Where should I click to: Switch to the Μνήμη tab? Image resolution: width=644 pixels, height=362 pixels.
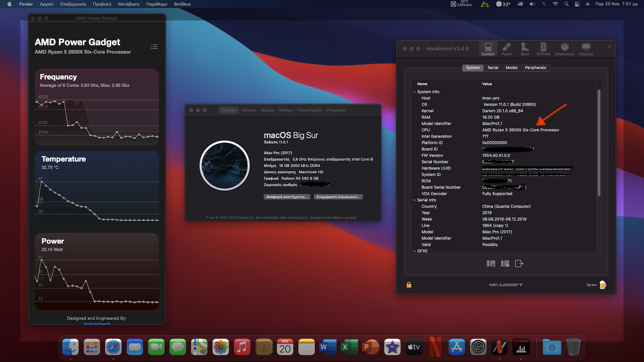[286, 110]
